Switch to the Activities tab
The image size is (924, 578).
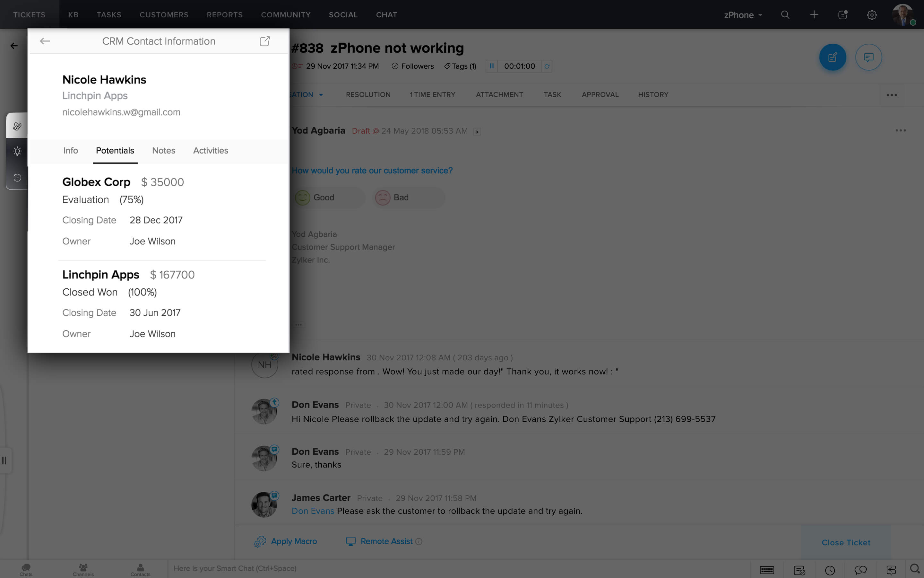tap(211, 151)
